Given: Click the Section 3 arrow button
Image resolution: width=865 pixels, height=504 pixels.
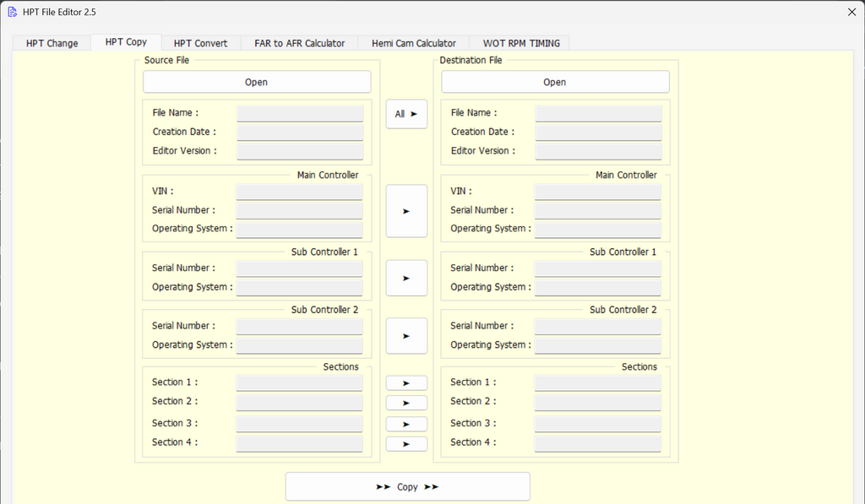Looking at the screenshot, I should coord(406,424).
